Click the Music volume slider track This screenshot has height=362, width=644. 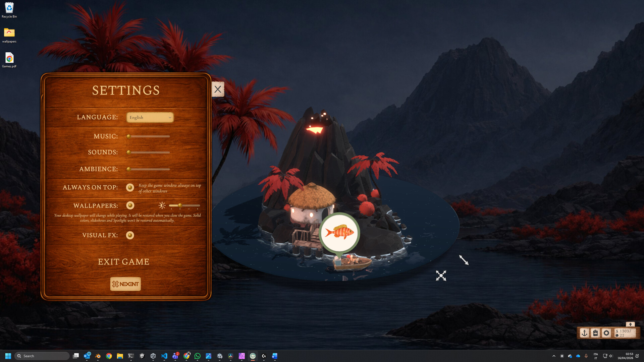tap(149, 136)
